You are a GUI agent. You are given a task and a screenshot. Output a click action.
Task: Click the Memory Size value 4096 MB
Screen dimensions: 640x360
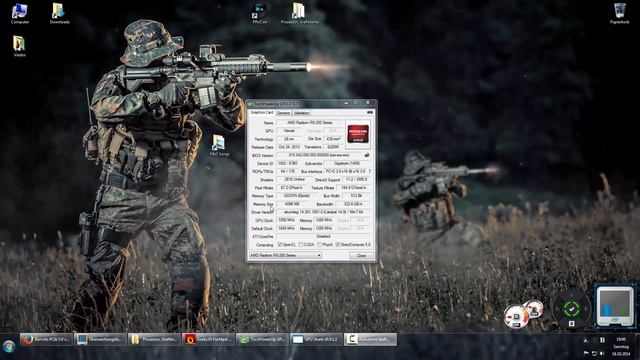(x=291, y=204)
